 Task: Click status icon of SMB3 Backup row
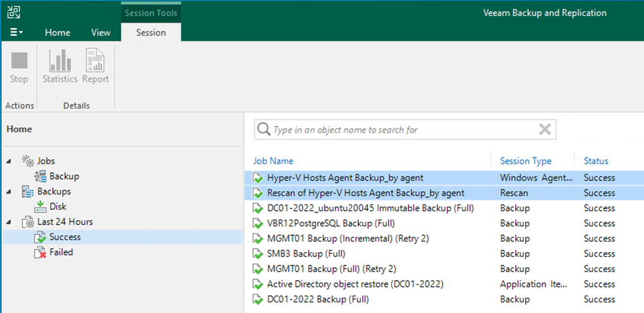[x=258, y=254]
